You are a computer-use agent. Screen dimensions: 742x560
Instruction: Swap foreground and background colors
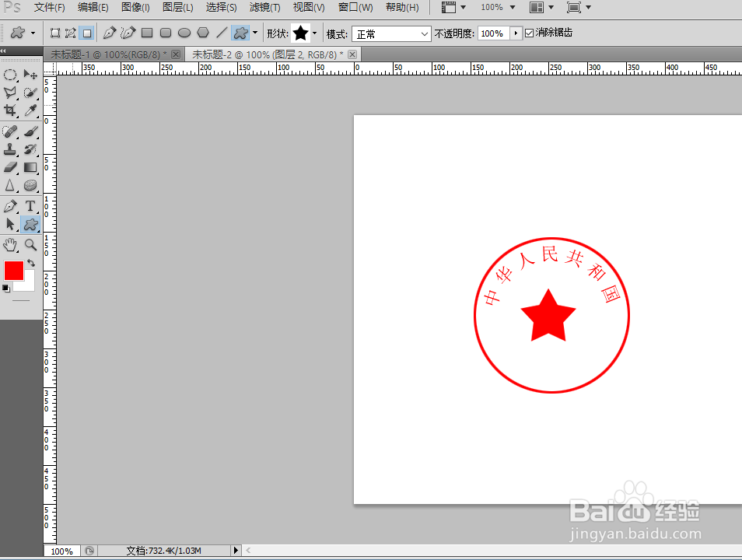pyautogui.click(x=31, y=263)
